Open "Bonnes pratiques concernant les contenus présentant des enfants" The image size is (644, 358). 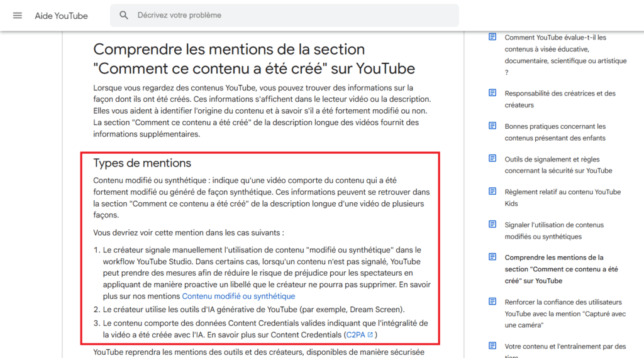[555, 132]
